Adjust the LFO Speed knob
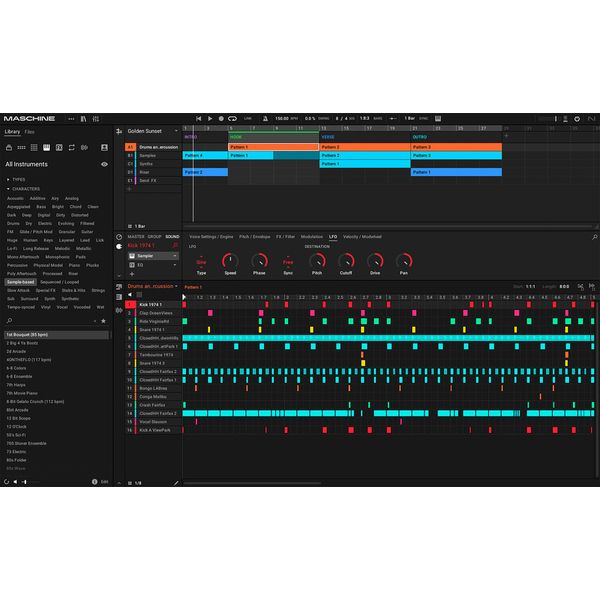Screen dimensions: 600x600 click(x=230, y=261)
